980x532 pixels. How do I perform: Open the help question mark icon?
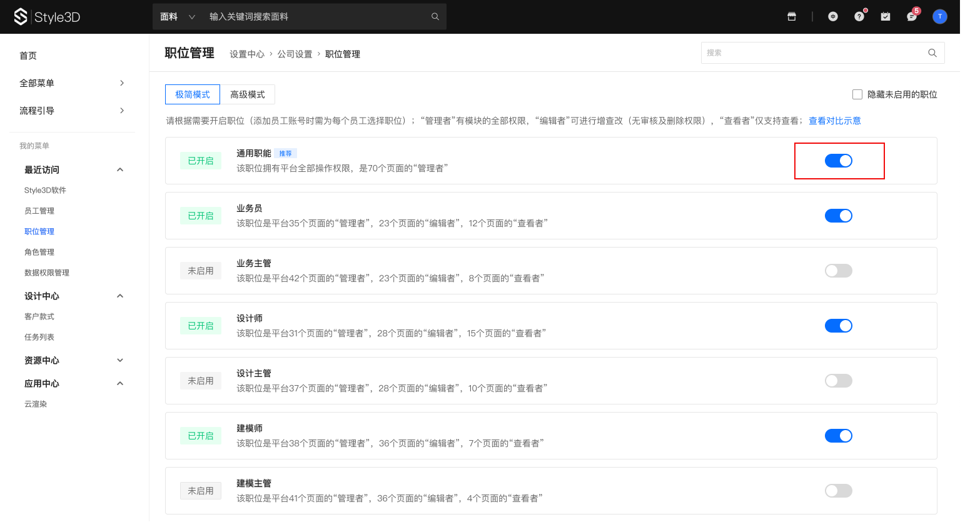point(859,17)
